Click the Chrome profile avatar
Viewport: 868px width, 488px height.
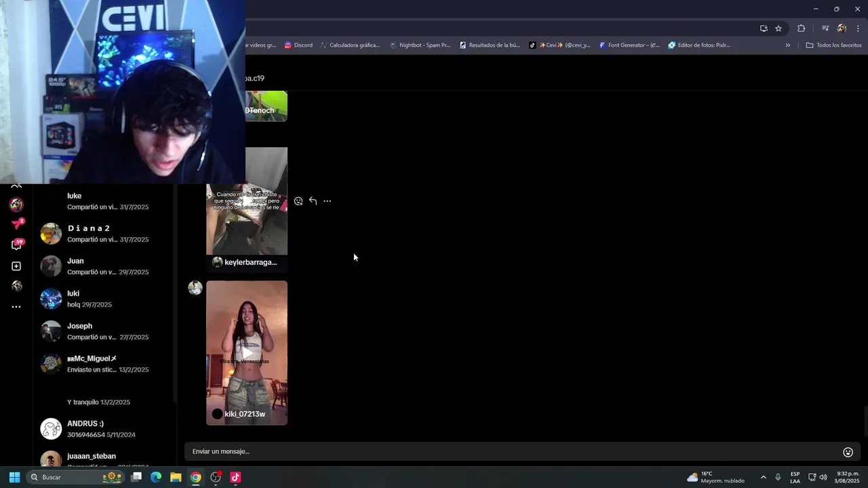coord(842,28)
